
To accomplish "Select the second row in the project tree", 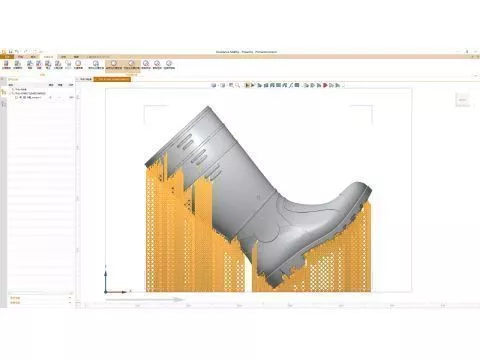I will (42, 93).
